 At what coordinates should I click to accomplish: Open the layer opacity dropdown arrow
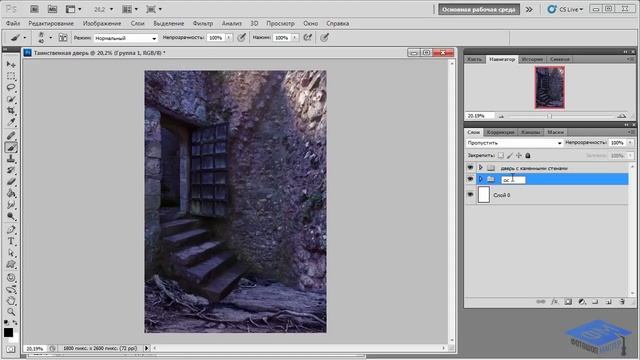pos(631,143)
